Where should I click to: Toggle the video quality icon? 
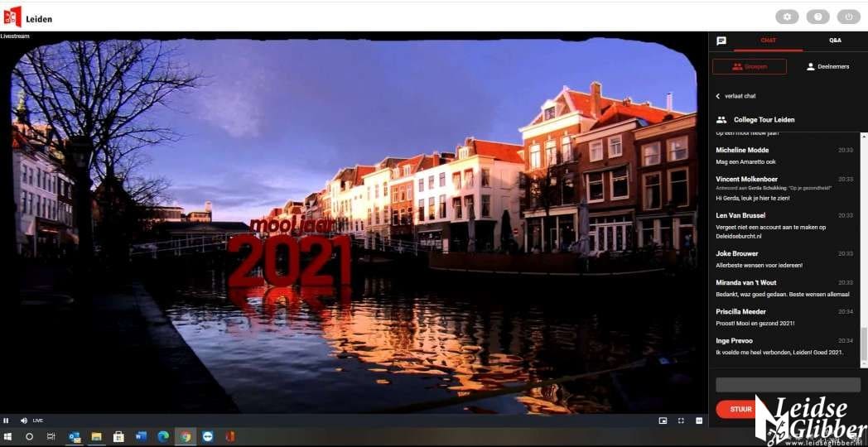click(x=699, y=421)
